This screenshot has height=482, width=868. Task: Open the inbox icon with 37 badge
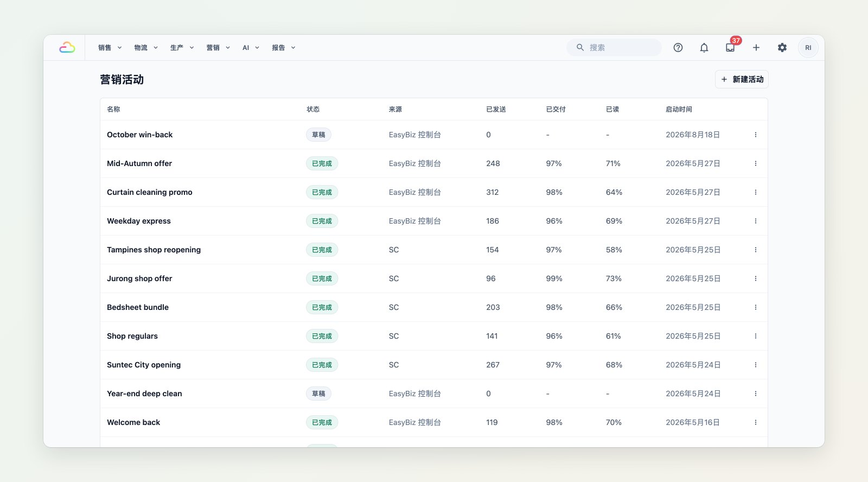click(x=730, y=48)
